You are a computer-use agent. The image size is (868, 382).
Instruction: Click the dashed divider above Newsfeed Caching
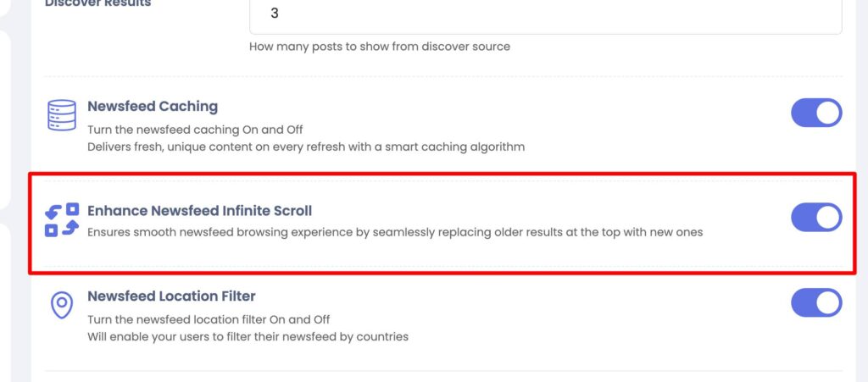(442, 76)
